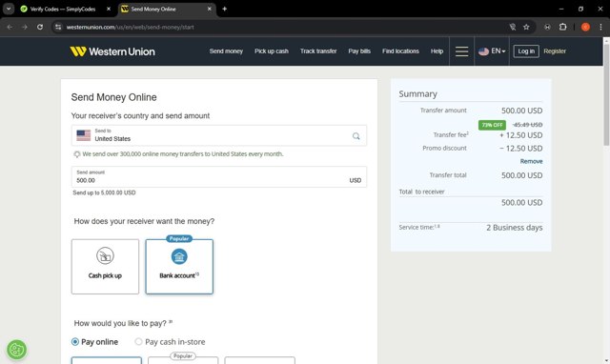This screenshot has width=610, height=364.
Task: Open the Pick up cash menu item
Action: tap(272, 51)
